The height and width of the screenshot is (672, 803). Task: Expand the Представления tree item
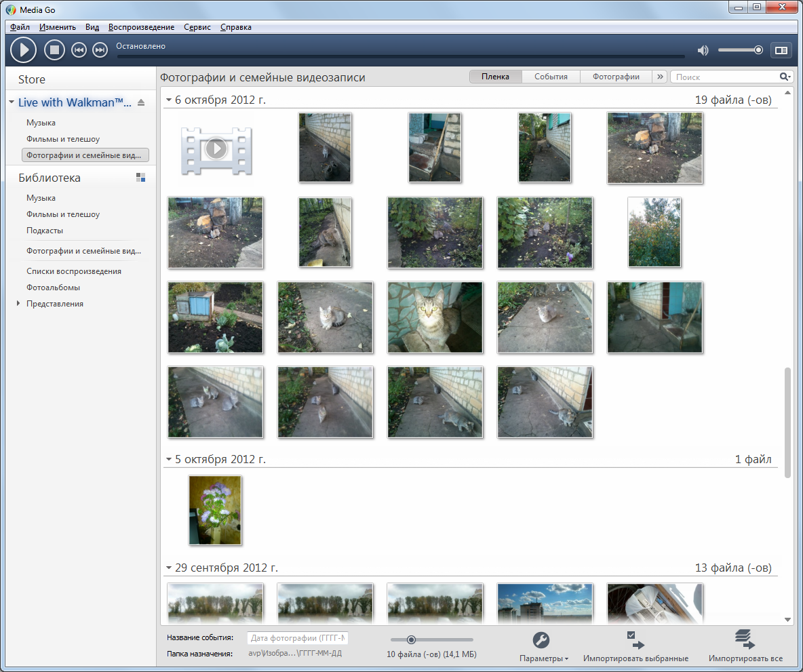tap(18, 304)
